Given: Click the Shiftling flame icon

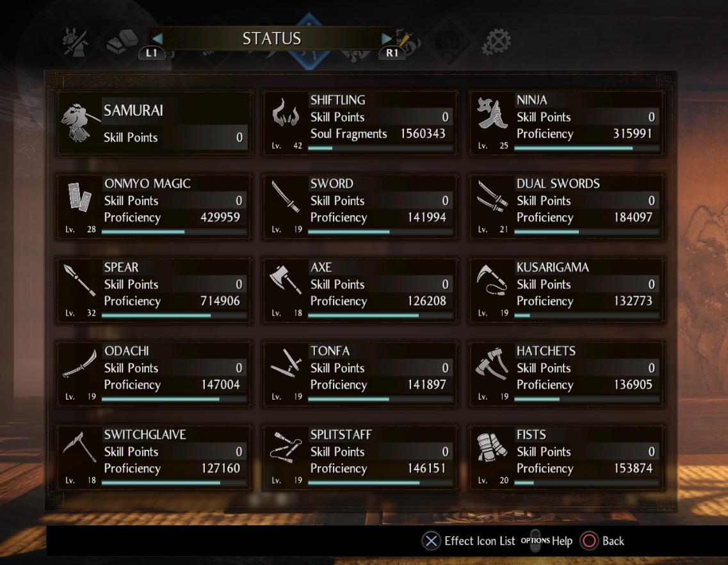Looking at the screenshot, I should pyautogui.click(x=285, y=113).
